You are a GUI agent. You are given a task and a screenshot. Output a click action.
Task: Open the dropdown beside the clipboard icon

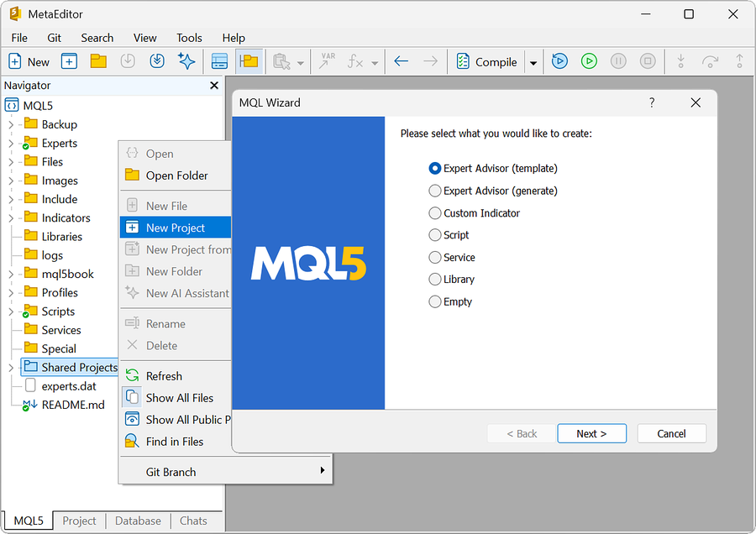pos(301,63)
